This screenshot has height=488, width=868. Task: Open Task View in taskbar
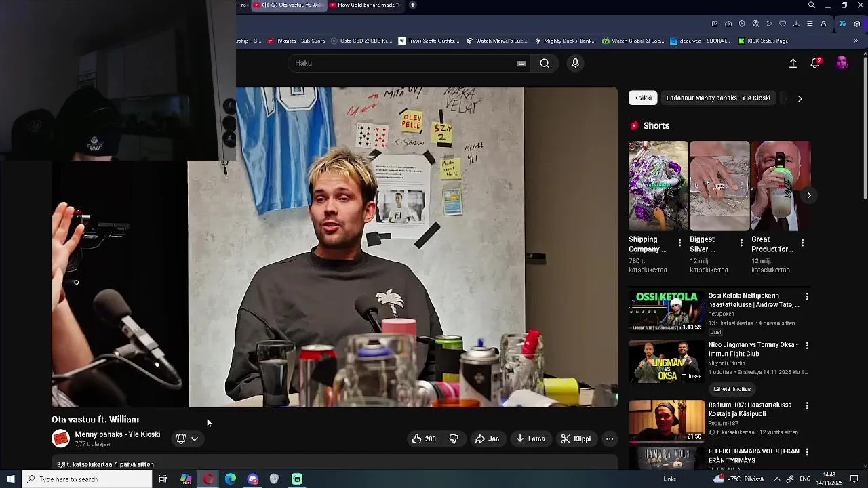click(x=163, y=479)
